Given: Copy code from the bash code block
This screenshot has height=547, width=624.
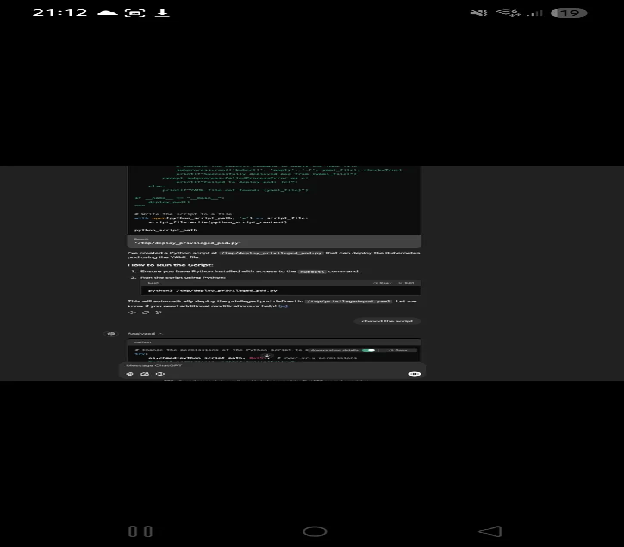Looking at the screenshot, I should 382,283.
